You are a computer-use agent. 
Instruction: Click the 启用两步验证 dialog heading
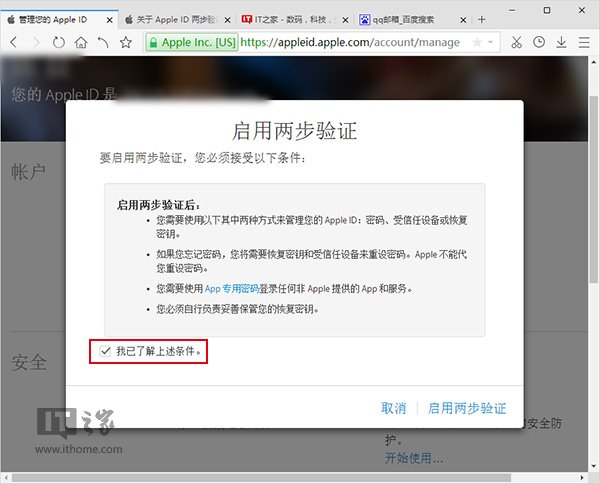(x=294, y=130)
